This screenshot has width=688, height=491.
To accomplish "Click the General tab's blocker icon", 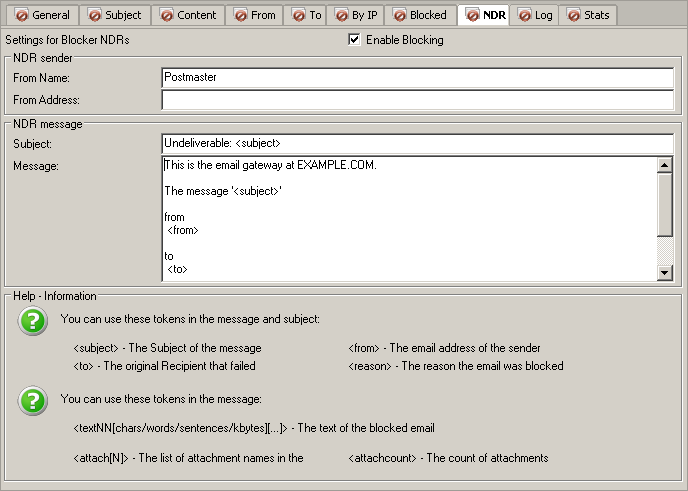I will tap(19, 15).
